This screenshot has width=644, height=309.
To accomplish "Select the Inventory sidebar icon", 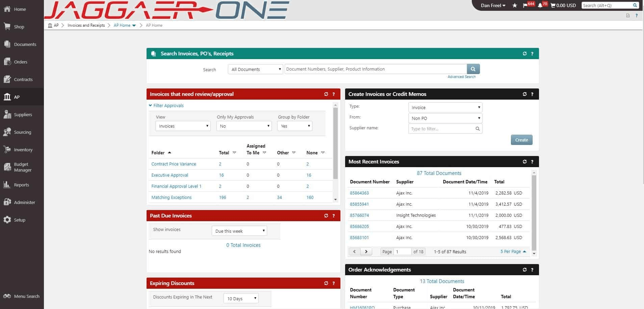I will (x=23, y=150).
